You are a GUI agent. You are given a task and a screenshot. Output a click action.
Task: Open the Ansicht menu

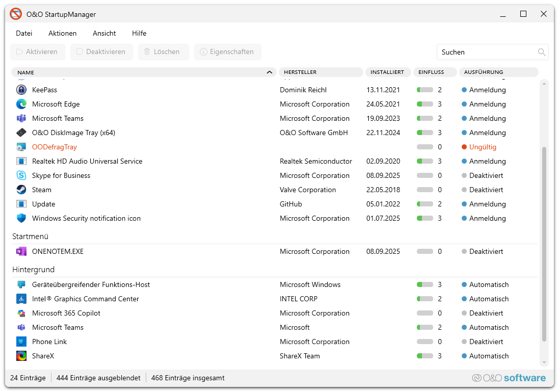(x=104, y=33)
